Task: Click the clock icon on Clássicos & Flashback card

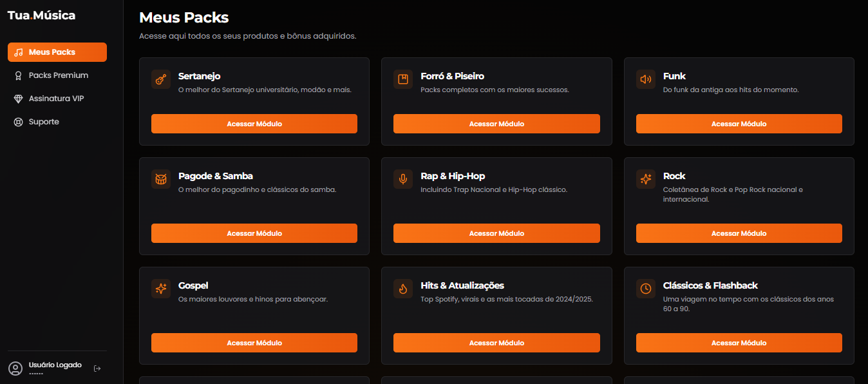Action: click(645, 289)
